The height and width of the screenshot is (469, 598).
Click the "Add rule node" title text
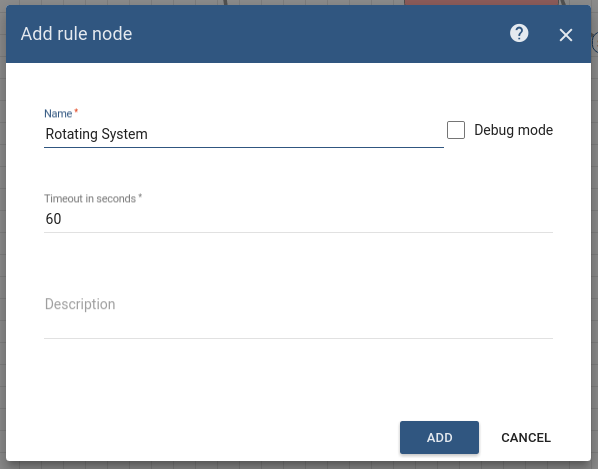click(76, 34)
